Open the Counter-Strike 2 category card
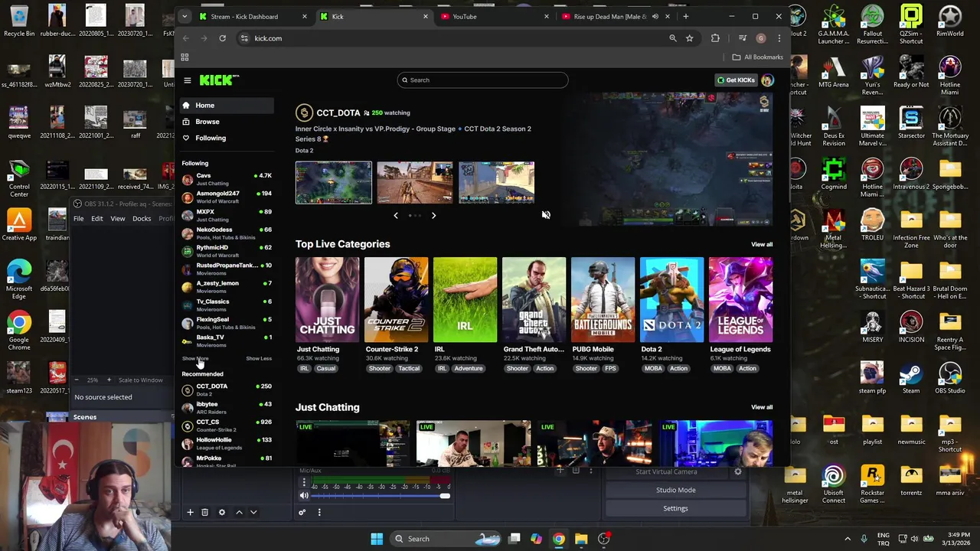Screen dimensions: 980x551 [396, 300]
